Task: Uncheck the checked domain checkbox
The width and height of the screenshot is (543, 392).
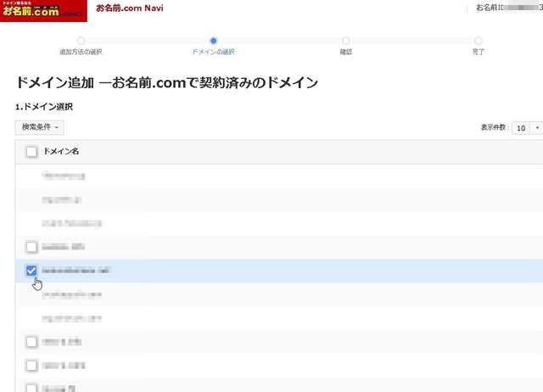Action: coord(31,271)
